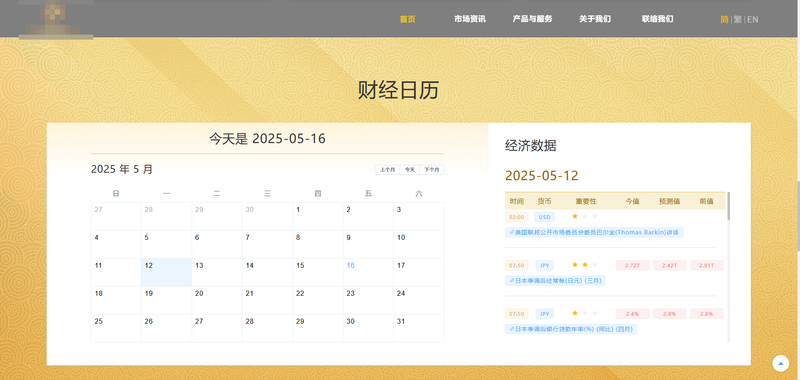Select May 22 calendar day
Viewport: 800px width, 380px height.
318,300
